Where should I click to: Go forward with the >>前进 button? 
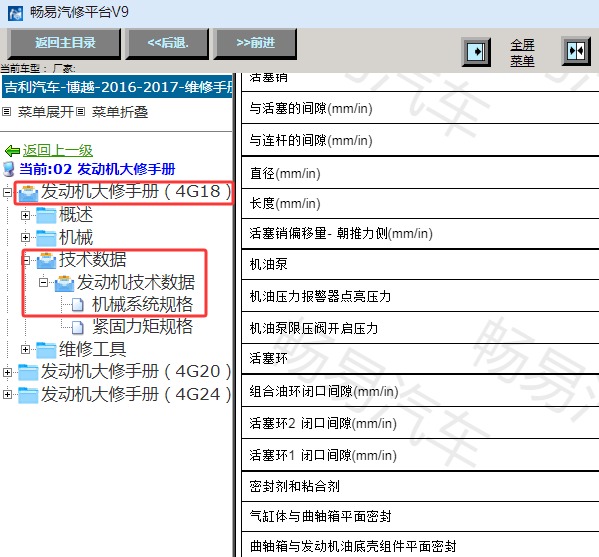[x=256, y=43]
